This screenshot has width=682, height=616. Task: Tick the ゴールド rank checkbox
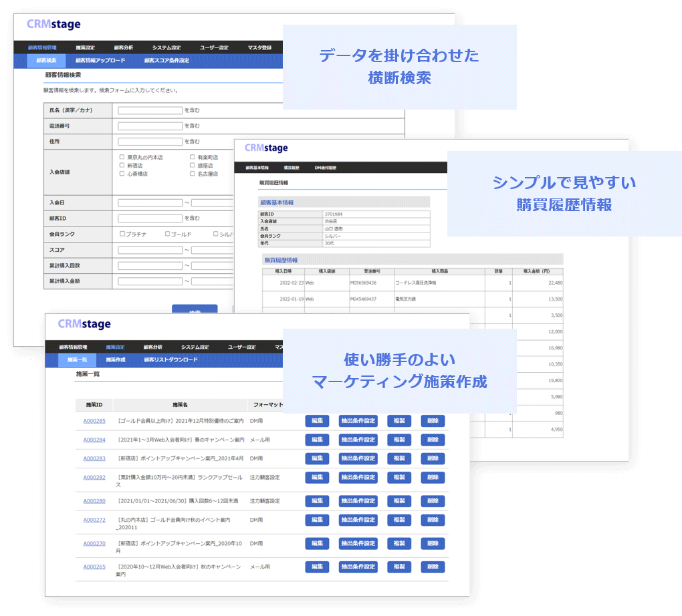pos(166,234)
